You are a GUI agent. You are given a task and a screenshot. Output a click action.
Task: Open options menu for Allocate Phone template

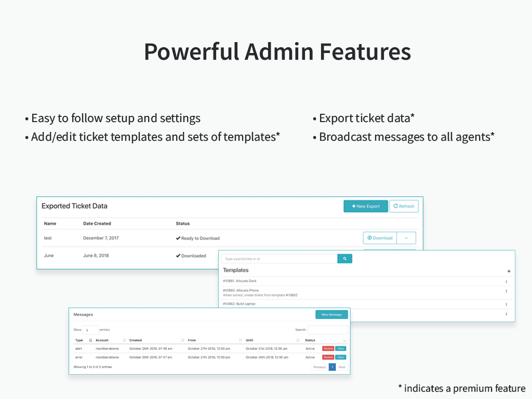tap(506, 291)
